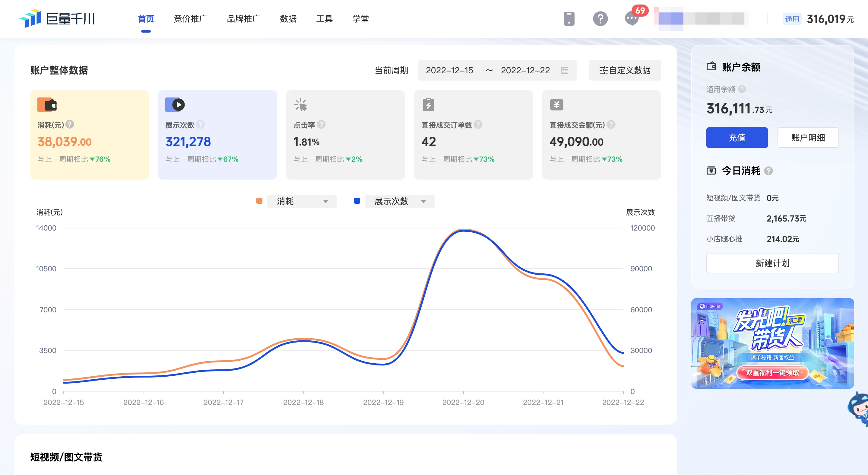
Task: Click the 今日消耗 calendar yen icon
Action: 711,171
